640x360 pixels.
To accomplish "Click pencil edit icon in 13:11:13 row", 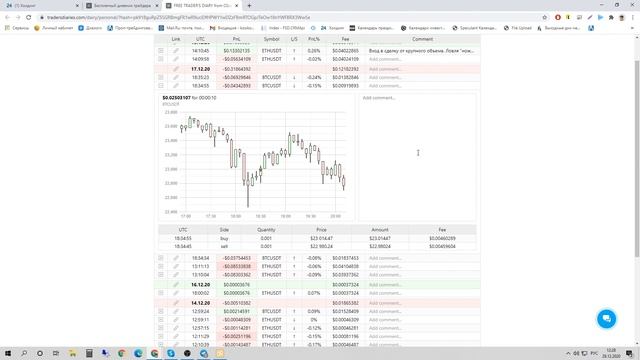I will point(176,266).
